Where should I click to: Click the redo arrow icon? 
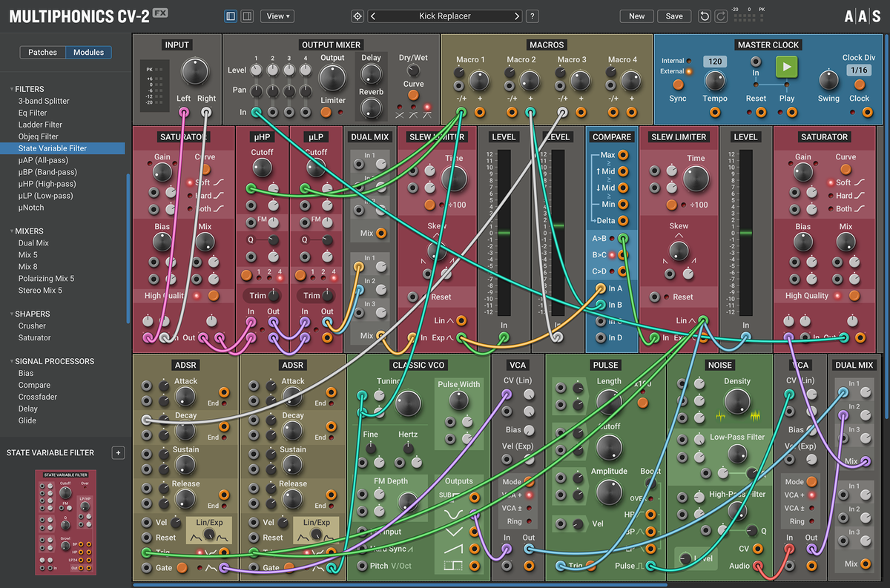[721, 16]
